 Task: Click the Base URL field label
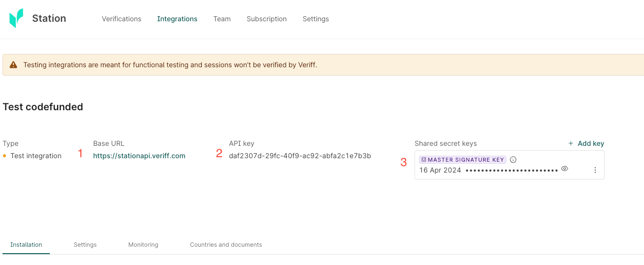click(x=109, y=143)
